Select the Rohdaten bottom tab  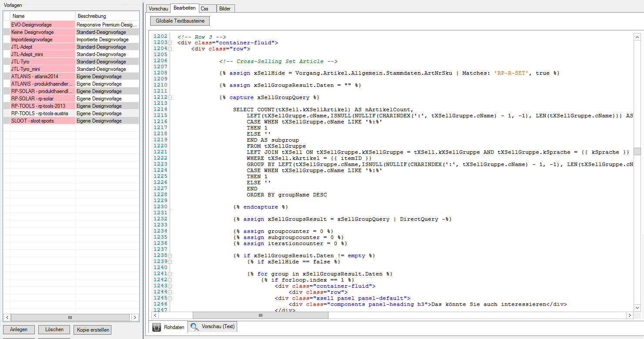pos(168,327)
